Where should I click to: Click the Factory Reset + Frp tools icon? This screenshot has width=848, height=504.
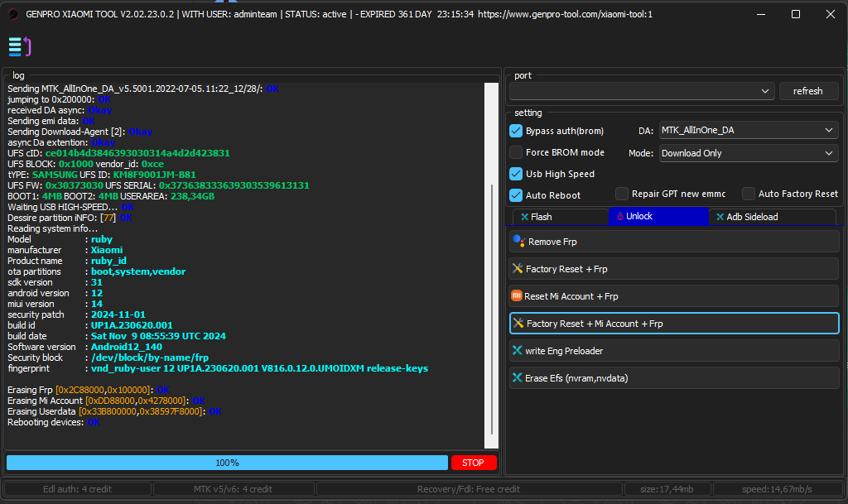518,268
